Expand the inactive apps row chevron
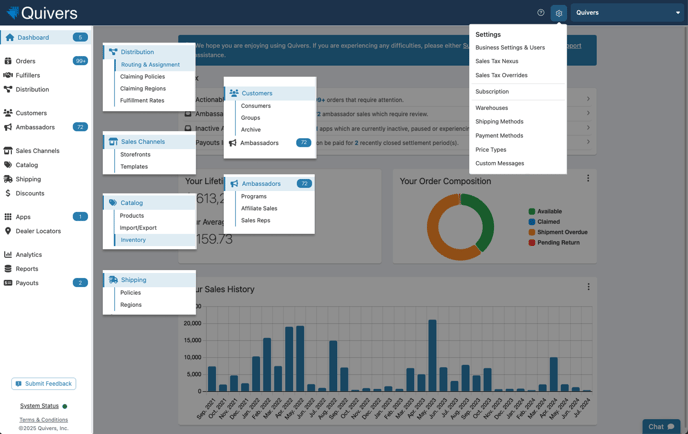 pos(588,128)
